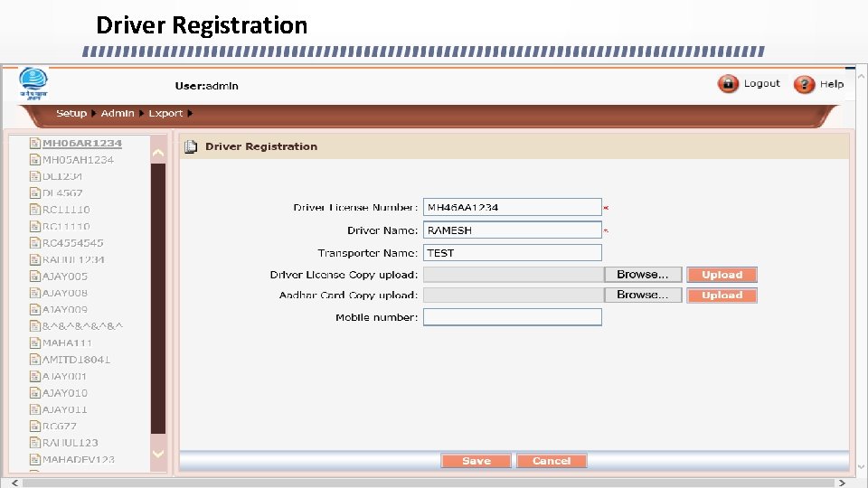Select the &^&^&^&^&^ entry in list
868x488 pixels.
pos(82,326)
